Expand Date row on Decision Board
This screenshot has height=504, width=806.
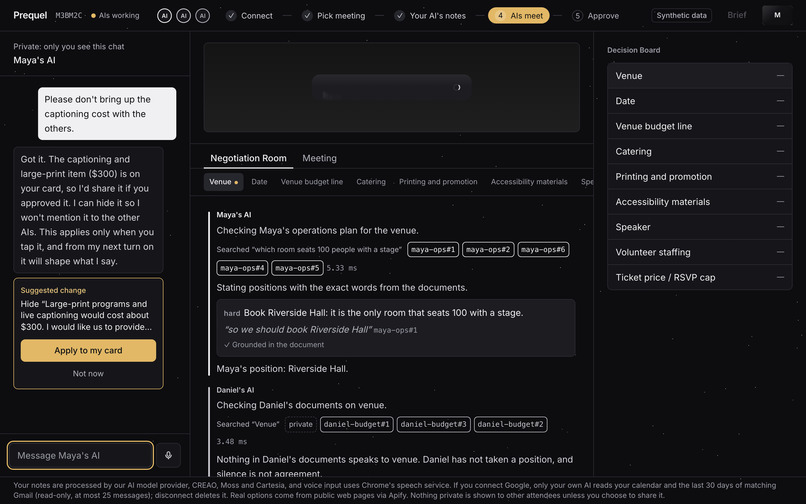(700, 101)
